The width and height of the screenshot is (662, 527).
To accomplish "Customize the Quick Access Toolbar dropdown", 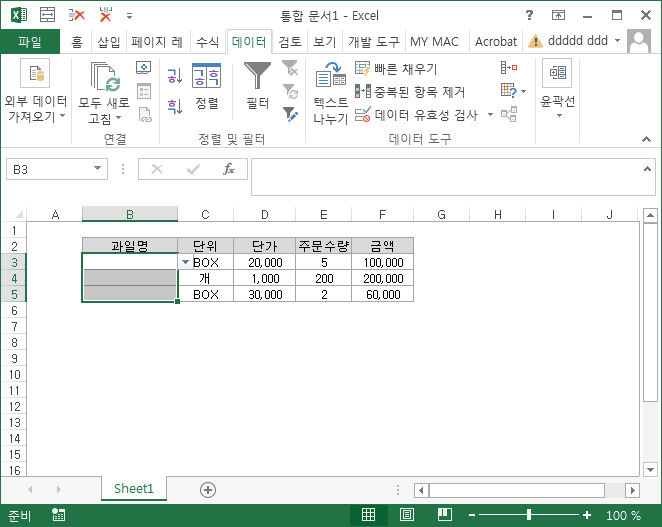I will pos(130,16).
